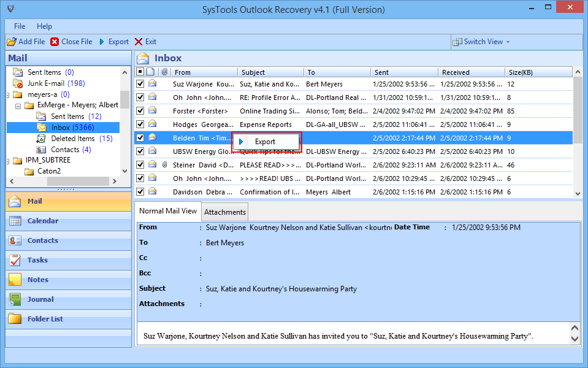Expand the meyers-a tree node
The height and width of the screenshot is (368, 588).
[8, 95]
